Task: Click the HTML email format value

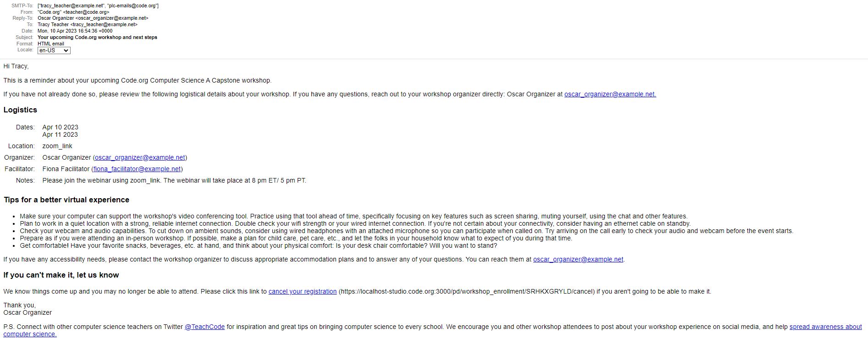Action: click(x=51, y=44)
